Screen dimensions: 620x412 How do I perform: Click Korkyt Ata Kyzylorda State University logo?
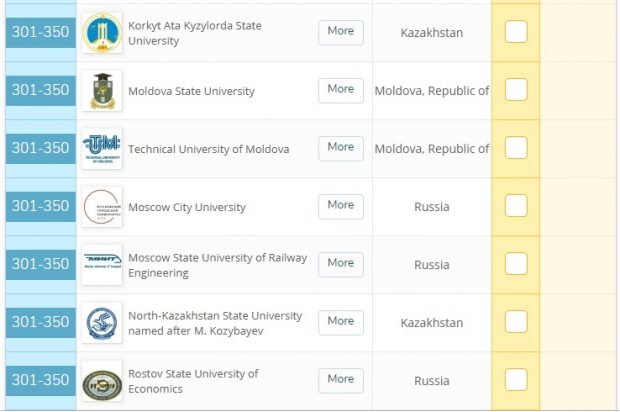click(x=102, y=33)
